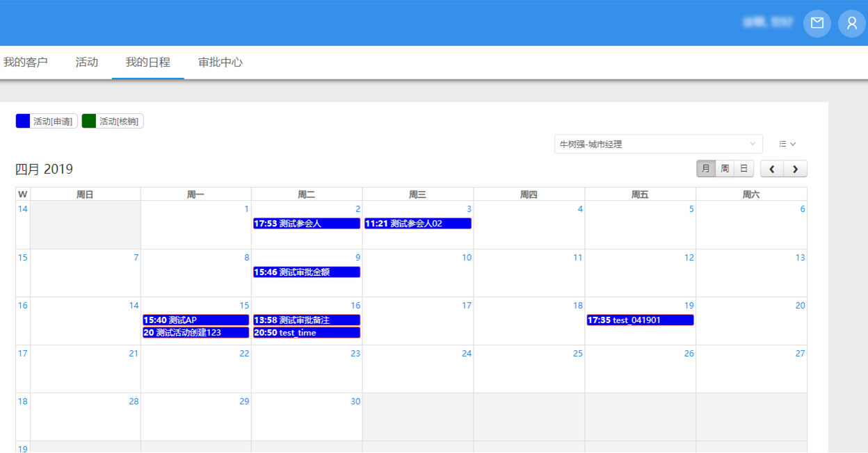The width and height of the screenshot is (868, 453).
Task: Expand the 牛树强-城市经理 user selector
Action: 659,144
